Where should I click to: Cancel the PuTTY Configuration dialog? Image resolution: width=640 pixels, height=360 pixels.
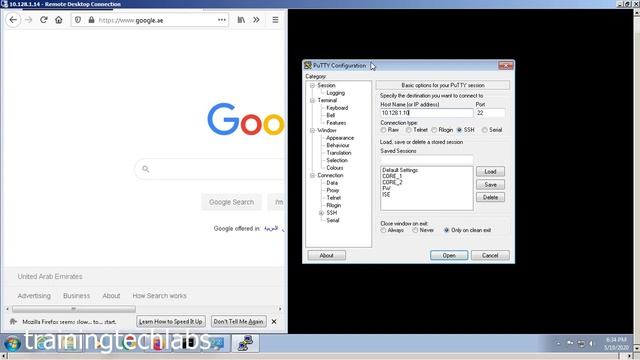(490, 255)
